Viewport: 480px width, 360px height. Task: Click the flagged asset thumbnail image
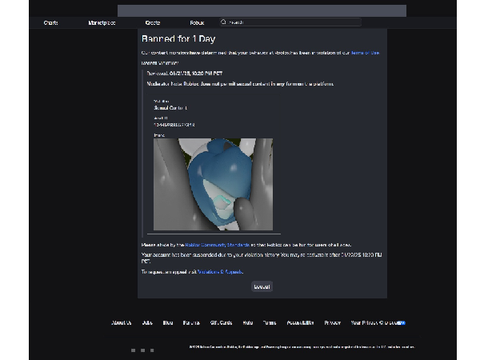213,184
